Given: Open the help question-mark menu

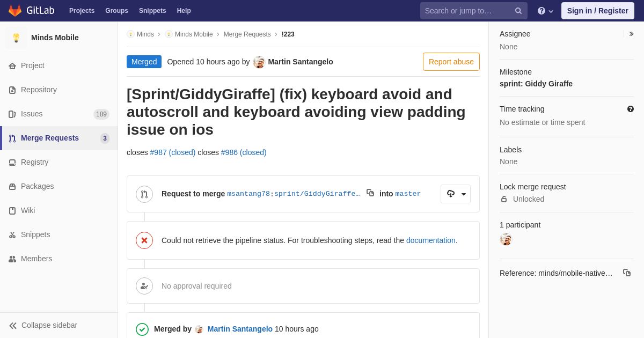Looking at the screenshot, I should pyautogui.click(x=545, y=11).
